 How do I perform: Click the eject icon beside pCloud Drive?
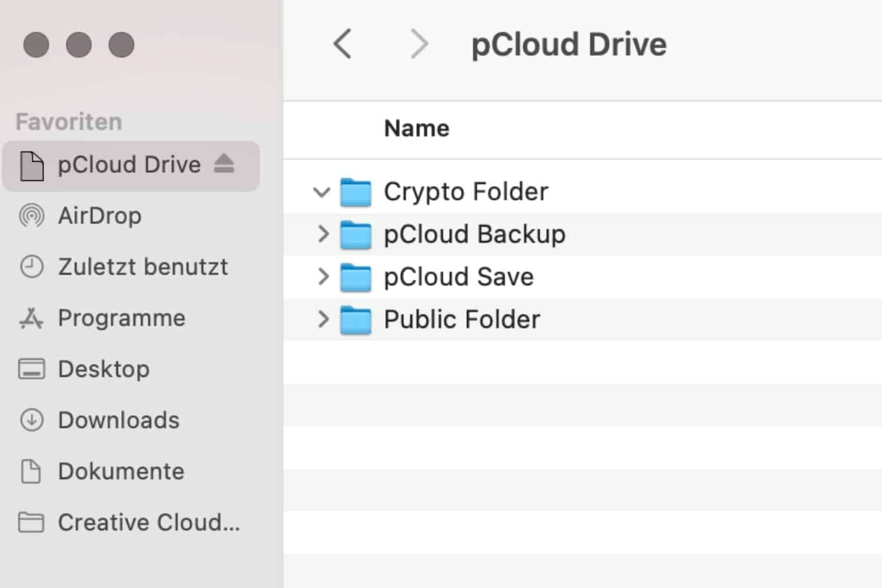pyautogui.click(x=224, y=163)
